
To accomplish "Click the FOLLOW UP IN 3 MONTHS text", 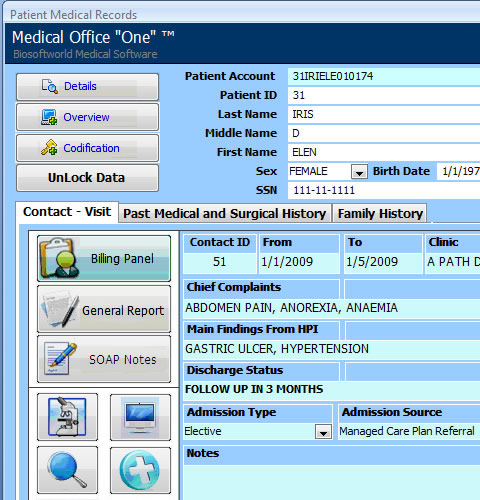I will (254, 389).
